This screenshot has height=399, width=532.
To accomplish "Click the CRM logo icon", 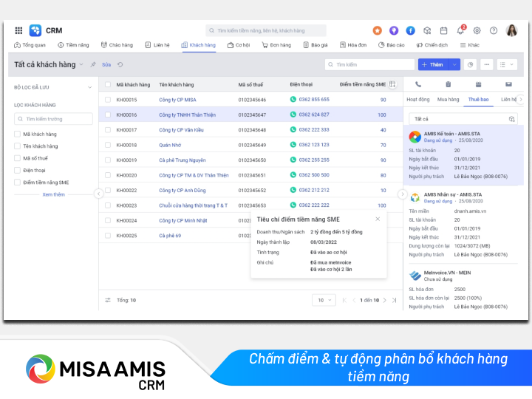I will (x=35, y=30).
